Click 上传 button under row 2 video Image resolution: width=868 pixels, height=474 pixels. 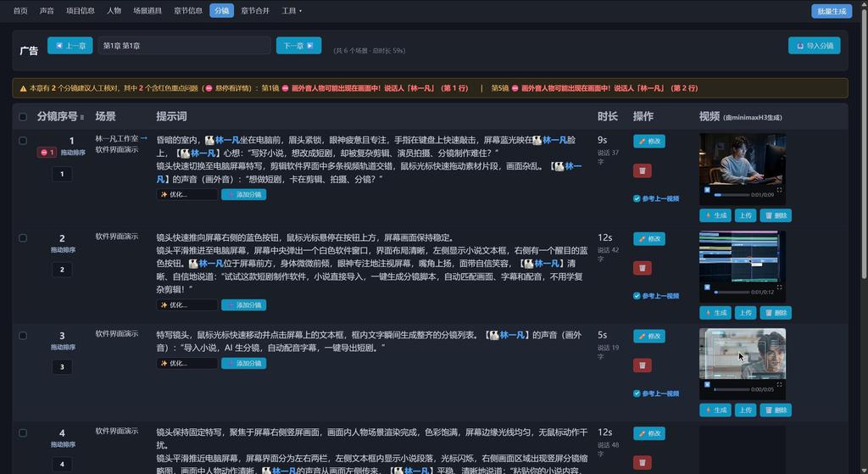[746, 313]
